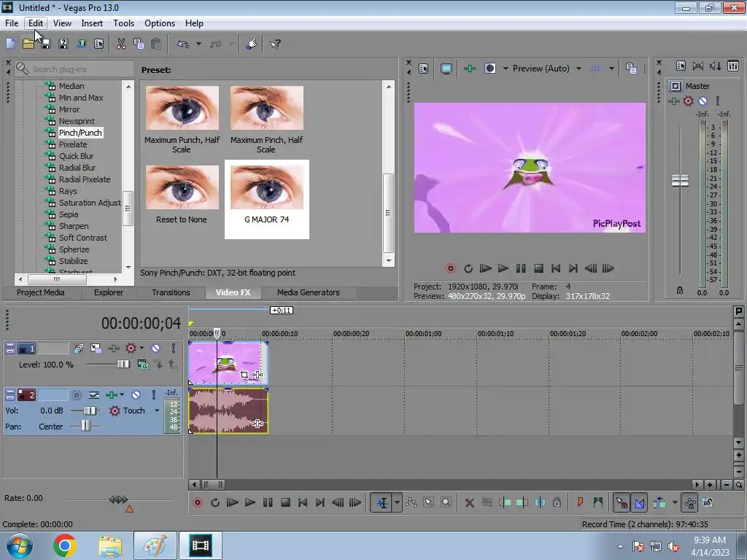Copy snapshot to clipboard icon in preview
This screenshot has height=560, width=747.
point(631,69)
